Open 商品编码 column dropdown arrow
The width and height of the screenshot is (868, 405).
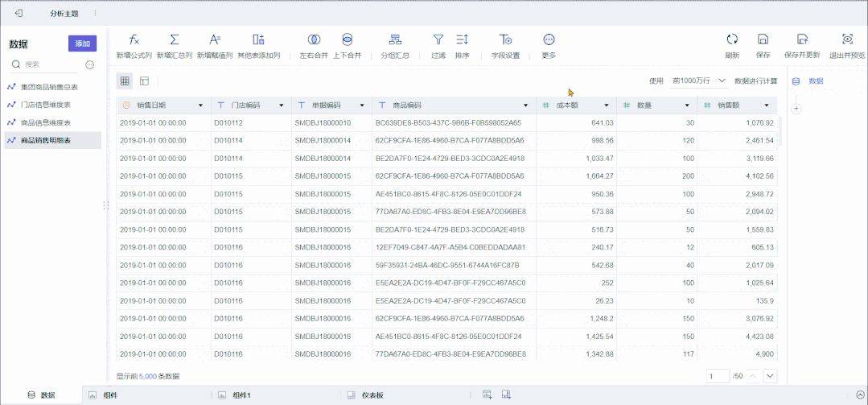tap(526, 105)
